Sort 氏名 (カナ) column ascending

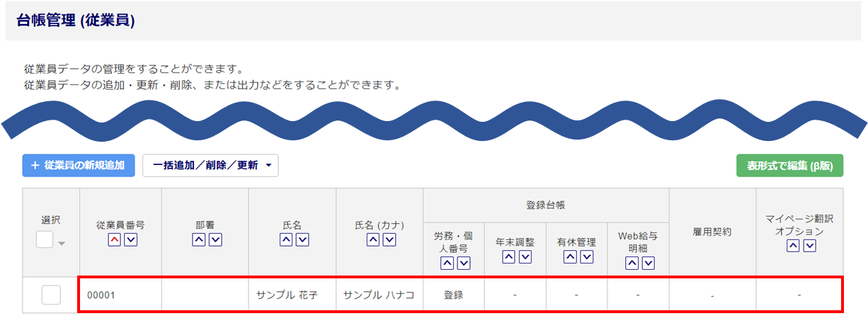pyautogui.click(x=372, y=240)
